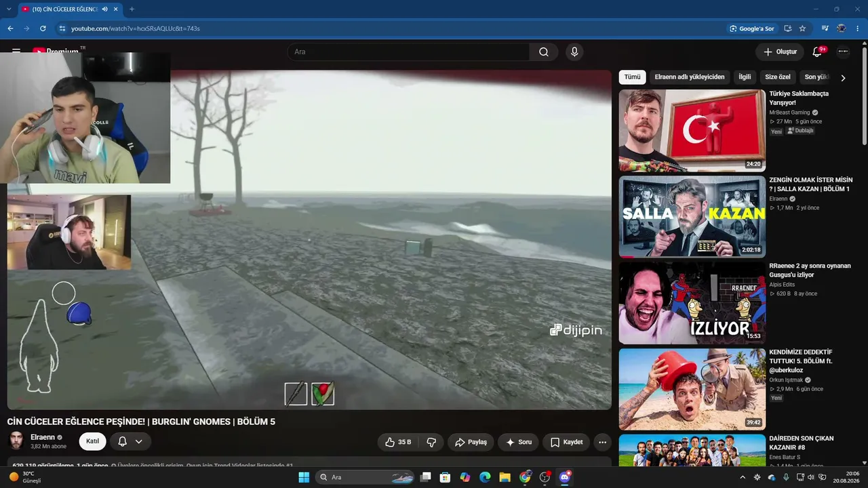
Task: Go back with the browser back arrow
Action: pyautogui.click(x=10, y=28)
